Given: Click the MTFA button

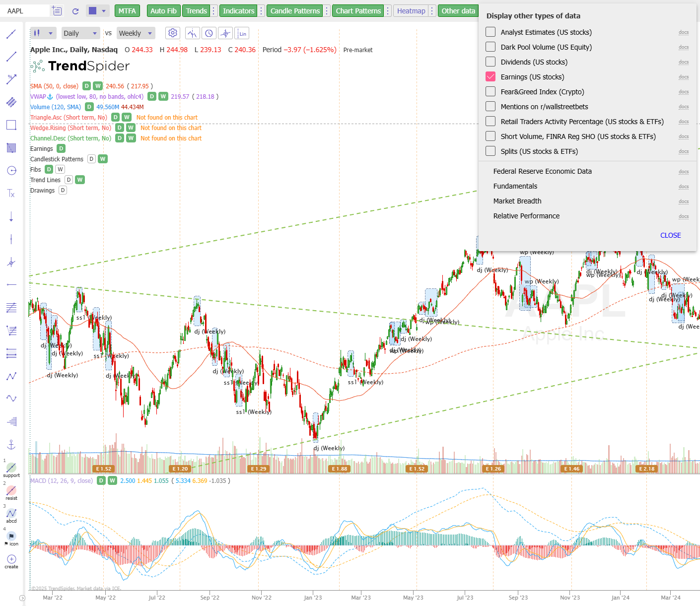Looking at the screenshot, I should coord(127,11).
